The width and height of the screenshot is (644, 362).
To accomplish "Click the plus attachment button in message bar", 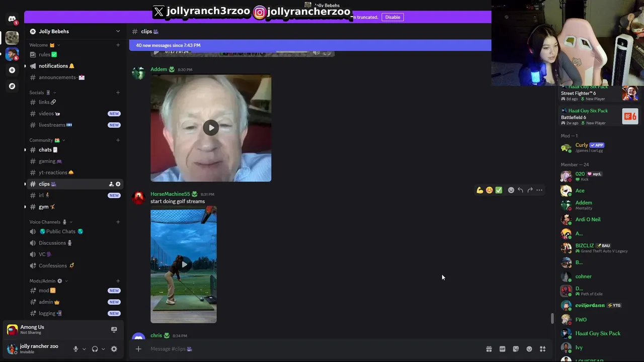I will 138,349.
